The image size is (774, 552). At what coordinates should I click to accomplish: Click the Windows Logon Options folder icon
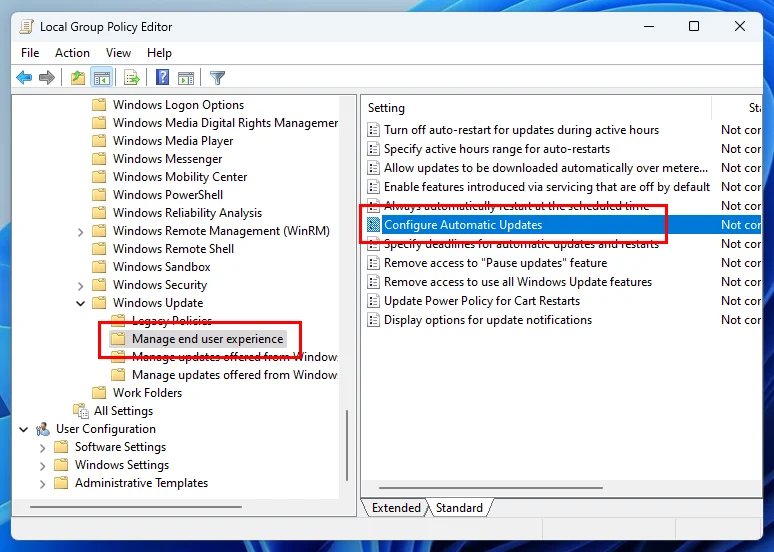pyautogui.click(x=99, y=105)
